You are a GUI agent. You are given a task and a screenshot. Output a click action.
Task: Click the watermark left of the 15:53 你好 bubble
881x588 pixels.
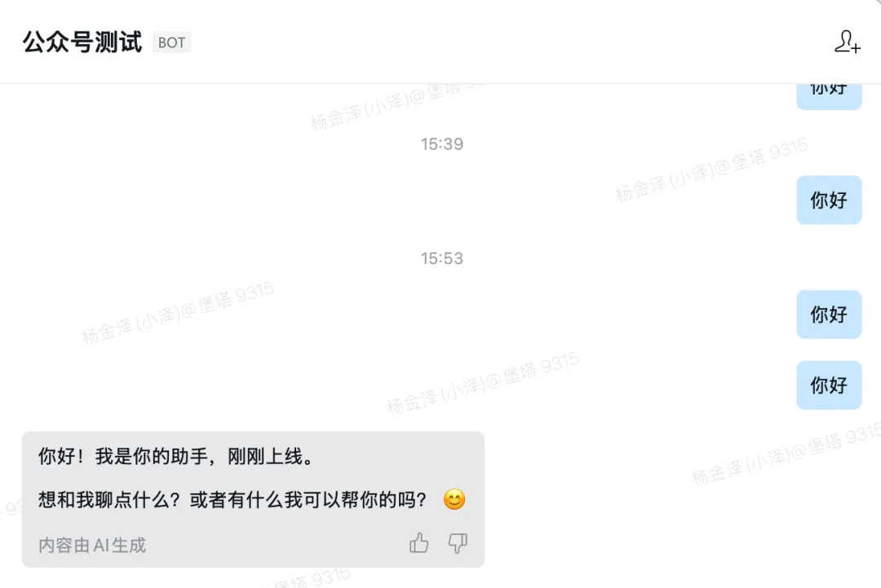point(178,312)
